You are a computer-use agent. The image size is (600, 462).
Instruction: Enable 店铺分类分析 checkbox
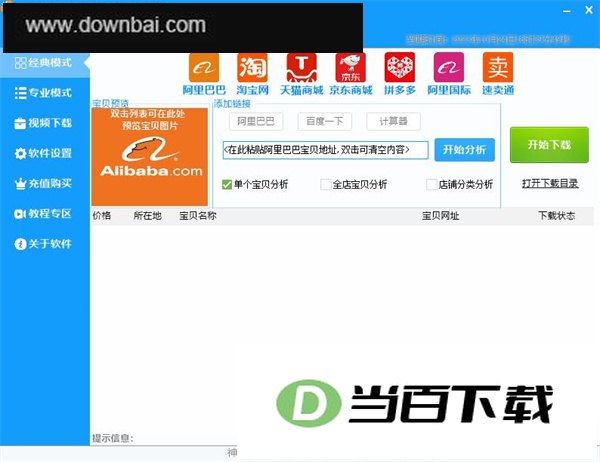[431, 184]
